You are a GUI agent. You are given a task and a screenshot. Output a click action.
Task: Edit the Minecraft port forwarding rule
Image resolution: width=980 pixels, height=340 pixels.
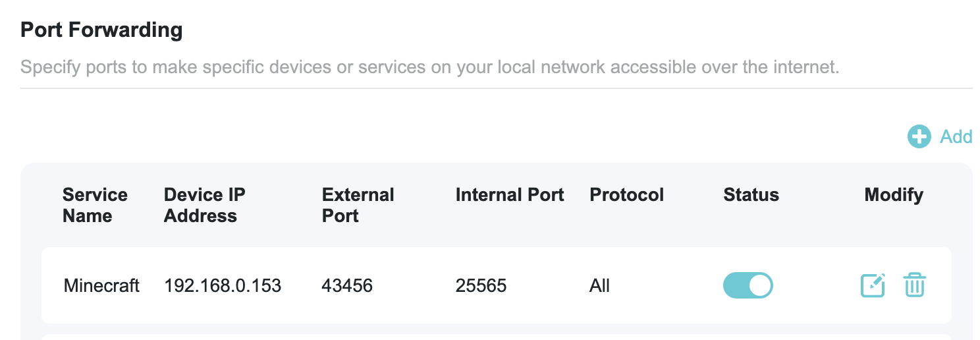point(873,285)
